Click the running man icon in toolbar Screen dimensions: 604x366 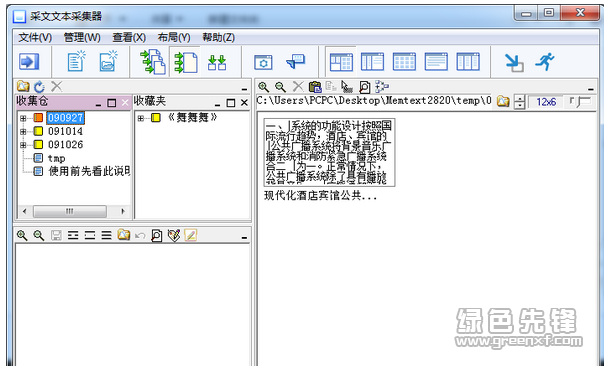pos(545,62)
